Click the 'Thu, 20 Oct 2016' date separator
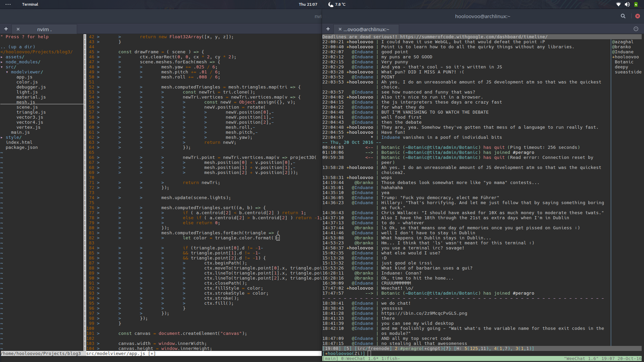The width and height of the screenshot is (644, 362). coord(352,142)
